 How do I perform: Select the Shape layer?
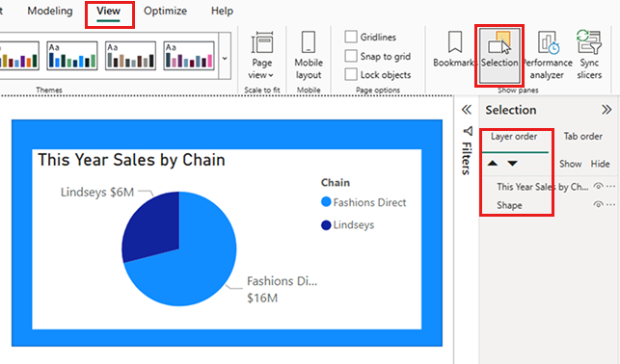click(x=509, y=205)
